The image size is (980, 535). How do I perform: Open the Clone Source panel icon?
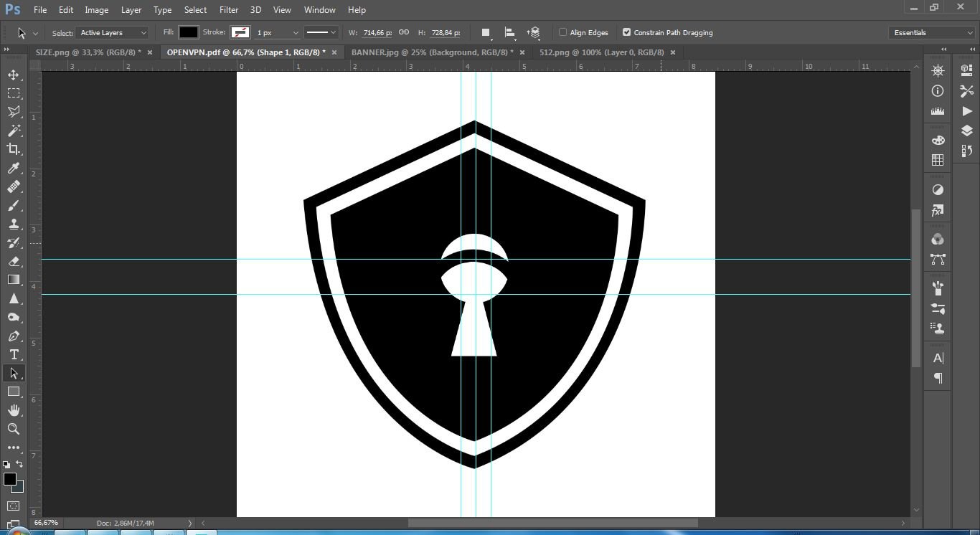[x=938, y=328]
